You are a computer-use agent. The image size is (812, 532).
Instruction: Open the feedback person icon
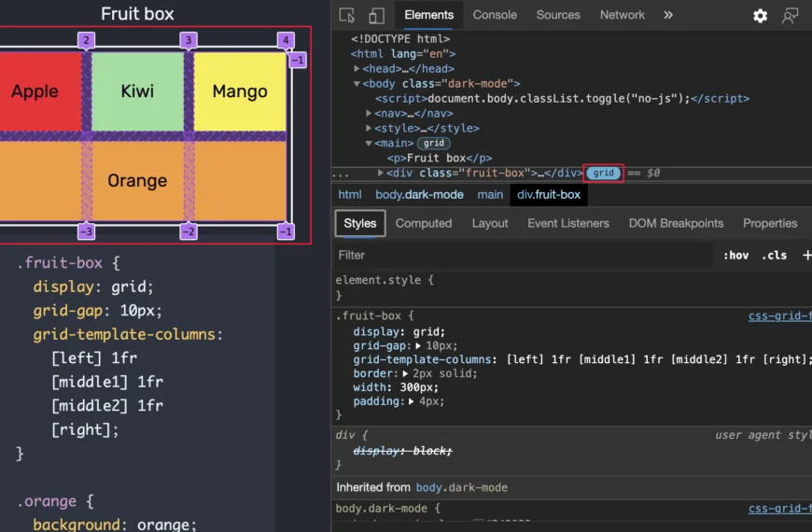click(790, 16)
